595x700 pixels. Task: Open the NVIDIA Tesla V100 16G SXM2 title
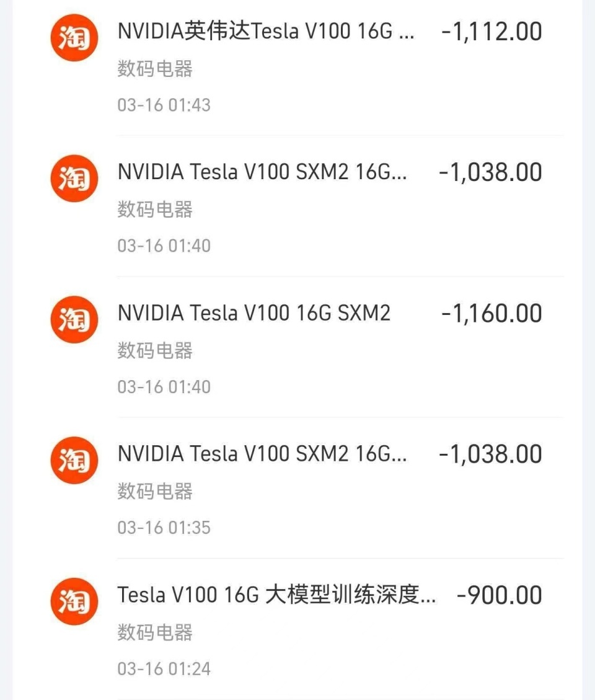click(x=254, y=313)
